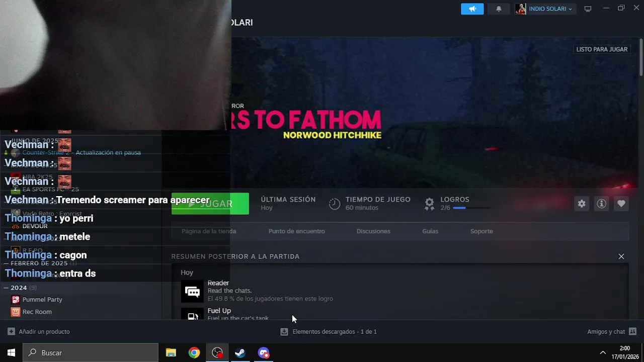Open the INDIO SOLARI account dropdown
The image size is (644, 362).
pos(550,9)
